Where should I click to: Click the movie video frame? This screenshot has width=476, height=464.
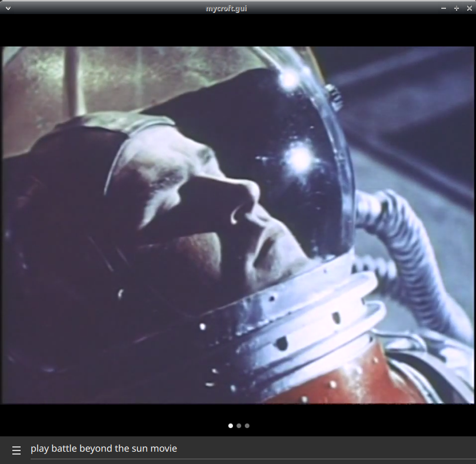(x=238, y=225)
